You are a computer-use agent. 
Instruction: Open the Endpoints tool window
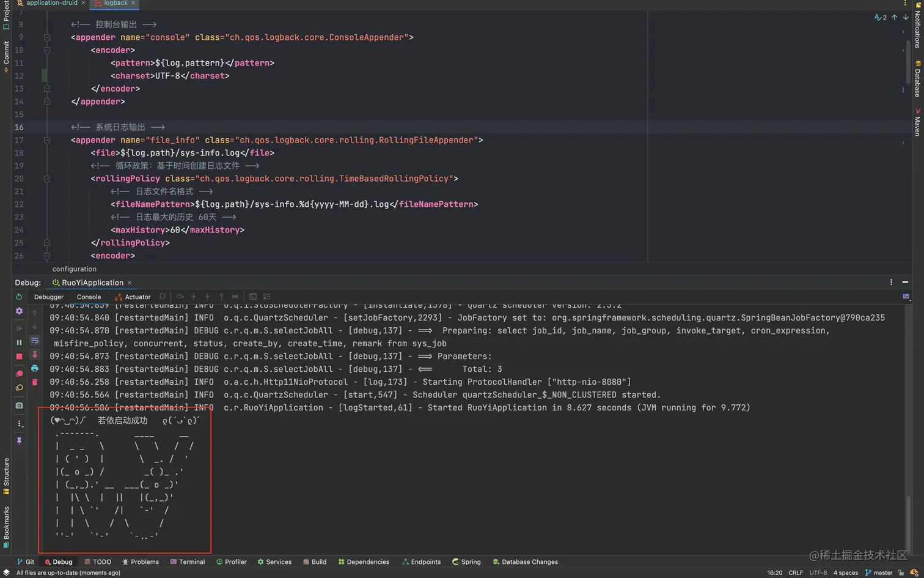tap(422, 562)
